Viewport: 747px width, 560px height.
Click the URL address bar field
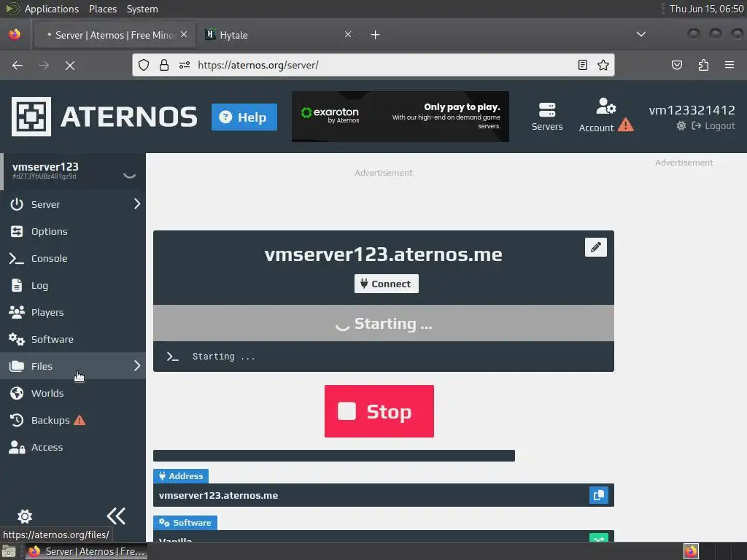373,65
